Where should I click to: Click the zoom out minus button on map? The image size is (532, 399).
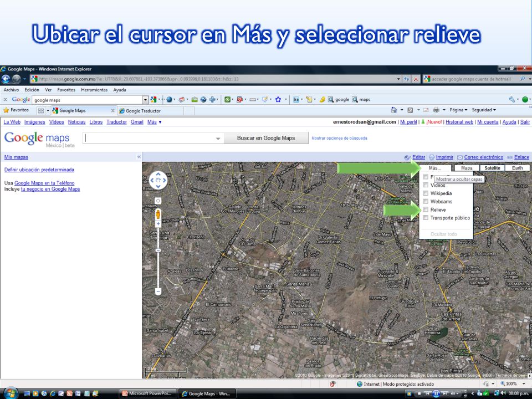pos(158,291)
